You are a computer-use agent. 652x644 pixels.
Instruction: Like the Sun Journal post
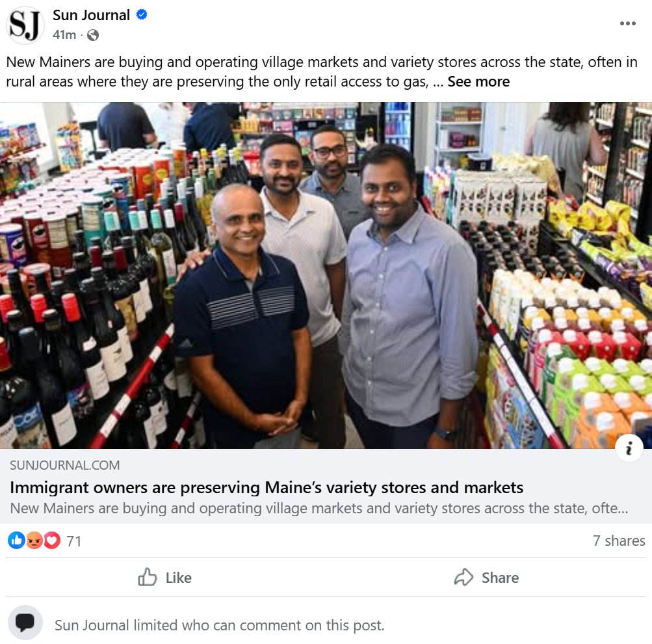pyautogui.click(x=164, y=578)
